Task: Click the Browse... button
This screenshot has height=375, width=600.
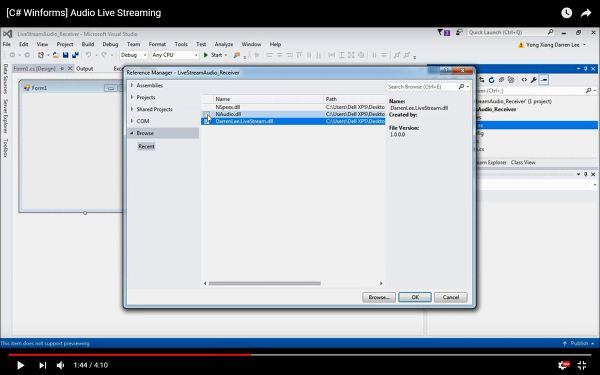Action: [x=379, y=297]
